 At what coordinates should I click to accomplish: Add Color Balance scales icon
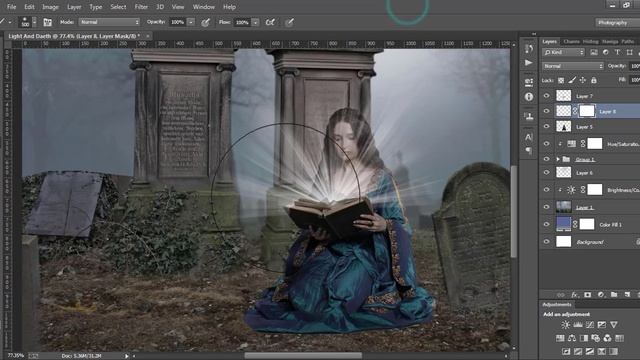572,338
